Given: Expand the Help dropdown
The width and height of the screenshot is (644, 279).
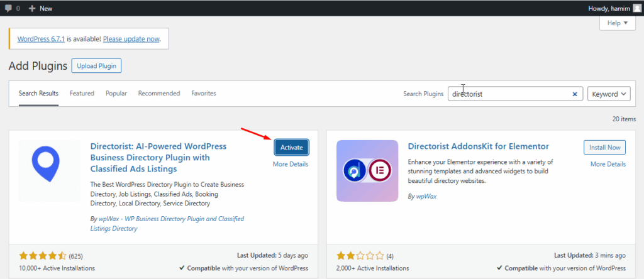Looking at the screenshot, I should point(618,23).
